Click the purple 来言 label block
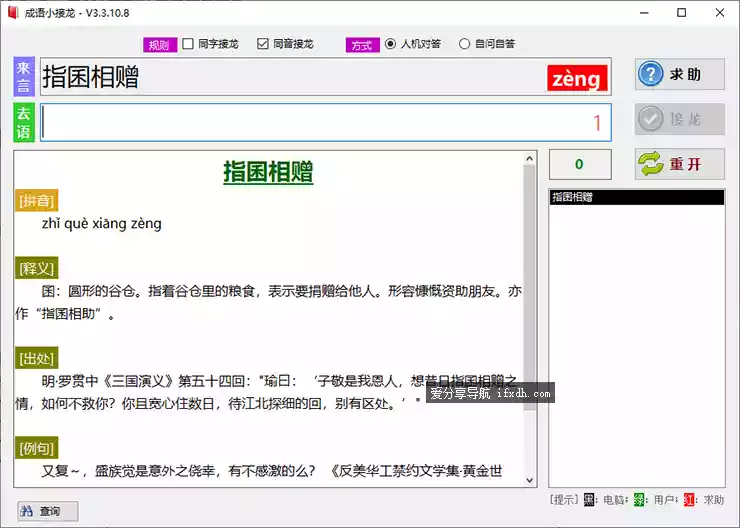This screenshot has height=528, width=740. [x=24, y=77]
